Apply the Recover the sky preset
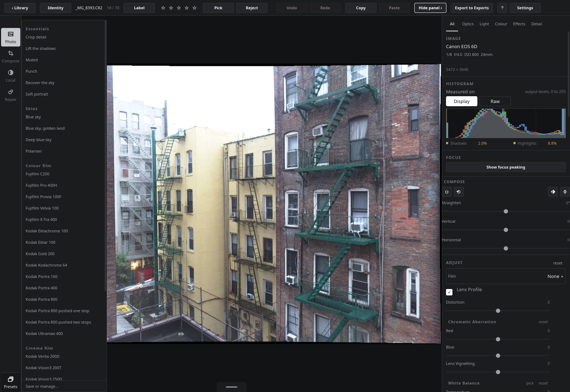 click(x=40, y=83)
